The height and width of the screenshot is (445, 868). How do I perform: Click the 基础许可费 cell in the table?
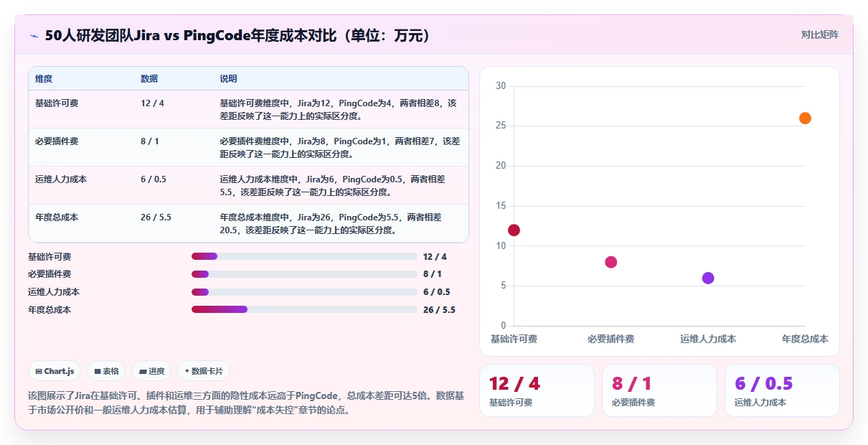(x=57, y=103)
